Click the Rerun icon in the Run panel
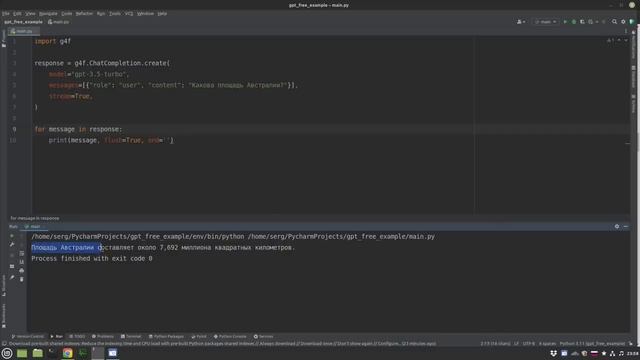The height and width of the screenshot is (360, 640). 12,236
